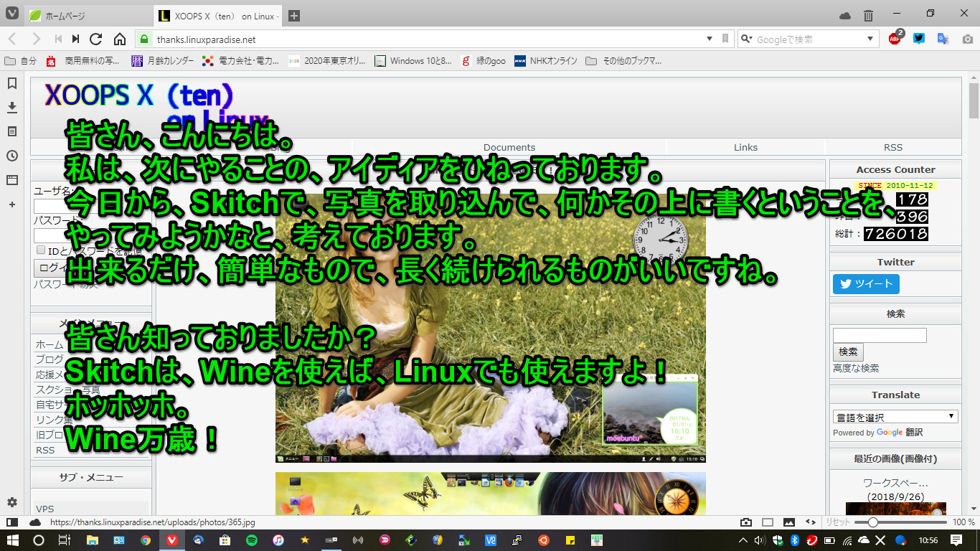Click the Forward navigation arrow
The height and width of the screenshot is (551, 980).
click(x=36, y=39)
